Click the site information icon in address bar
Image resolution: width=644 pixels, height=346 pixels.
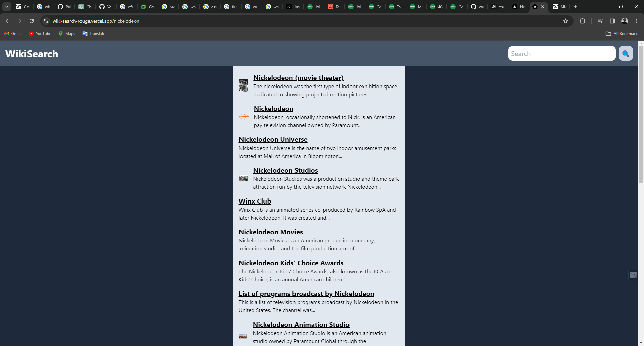tap(46, 21)
